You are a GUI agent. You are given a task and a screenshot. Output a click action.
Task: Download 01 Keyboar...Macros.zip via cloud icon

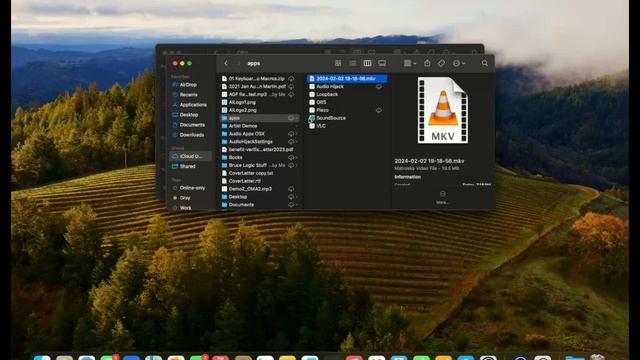[291, 78]
